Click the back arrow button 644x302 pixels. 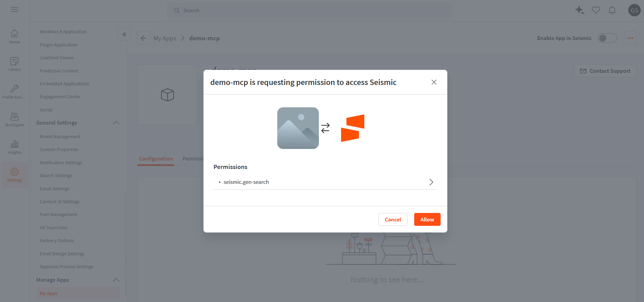pyautogui.click(x=143, y=38)
